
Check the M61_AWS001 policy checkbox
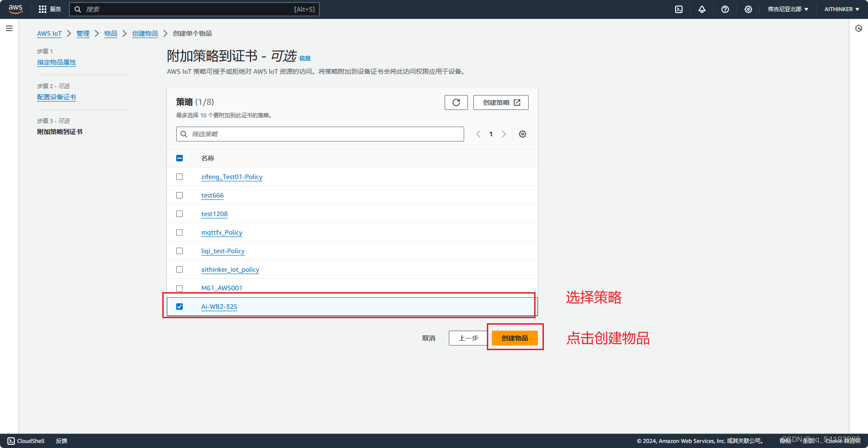point(179,288)
